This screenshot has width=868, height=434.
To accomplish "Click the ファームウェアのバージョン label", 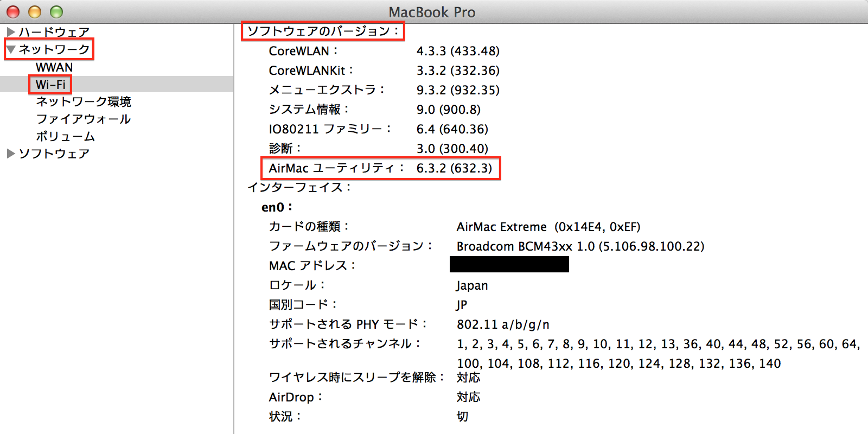I will click(351, 246).
